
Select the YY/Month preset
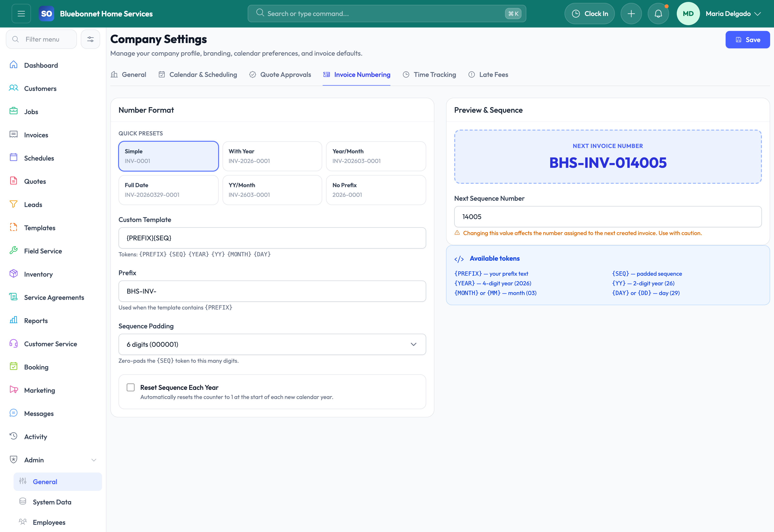coord(272,190)
